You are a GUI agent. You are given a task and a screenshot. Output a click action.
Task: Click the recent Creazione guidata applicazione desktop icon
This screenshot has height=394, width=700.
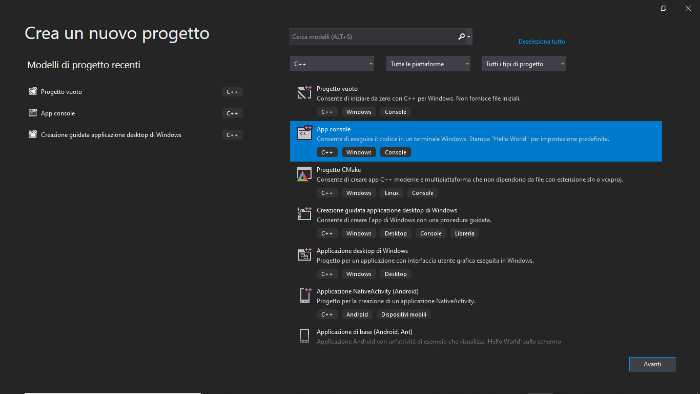(33, 134)
